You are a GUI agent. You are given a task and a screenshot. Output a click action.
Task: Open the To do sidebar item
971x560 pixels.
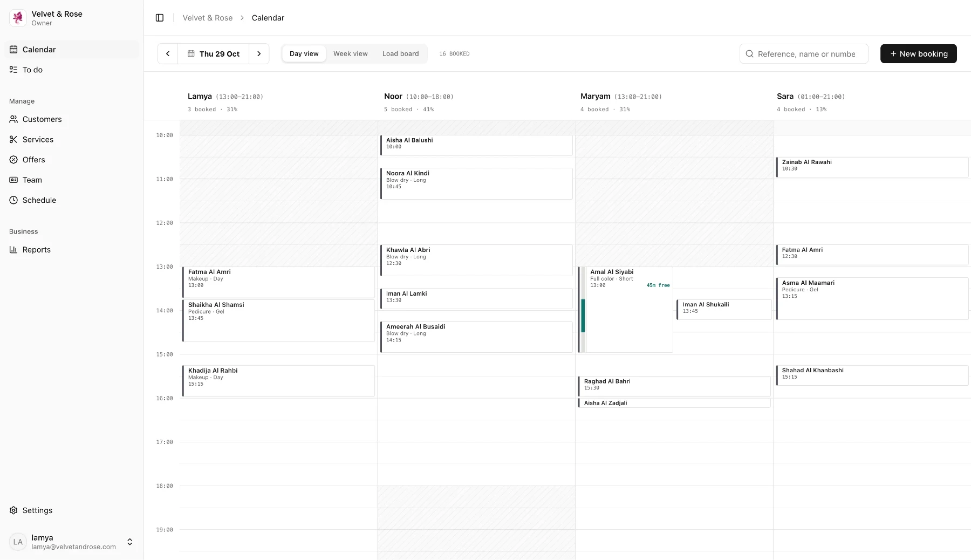(x=72, y=70)
